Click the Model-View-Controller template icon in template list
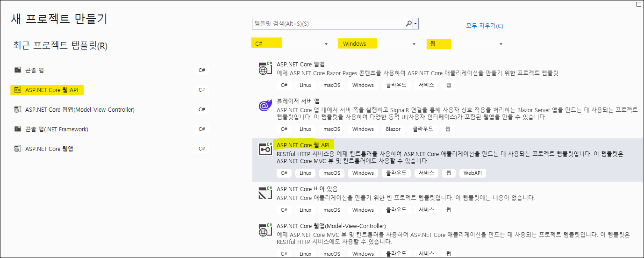The height and width of the screenshot is (258, 644). (265, 230)
